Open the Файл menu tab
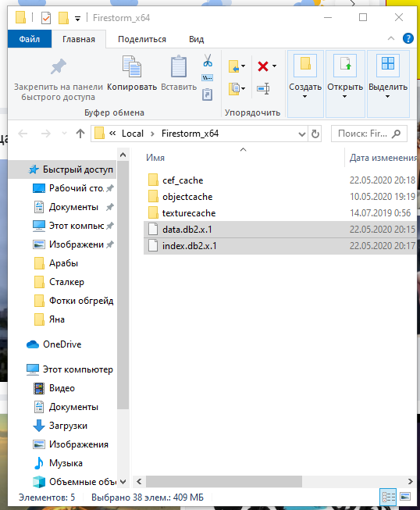 [x=30, y=39]
